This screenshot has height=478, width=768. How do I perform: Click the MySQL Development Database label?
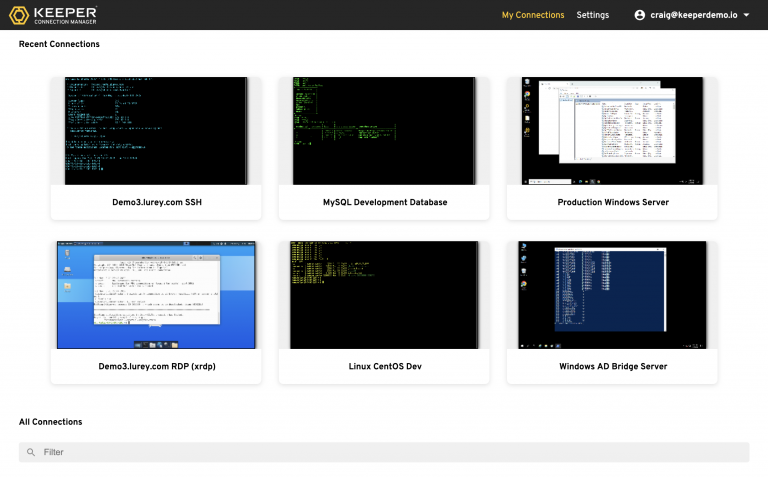click(x=384, y=202)
